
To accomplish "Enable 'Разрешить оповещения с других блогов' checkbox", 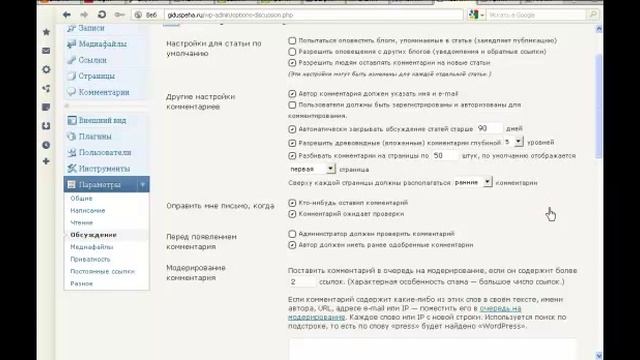I will [292, 51].
